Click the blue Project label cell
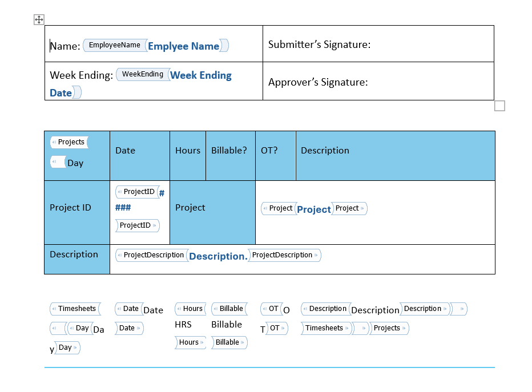 pos(212,212)
